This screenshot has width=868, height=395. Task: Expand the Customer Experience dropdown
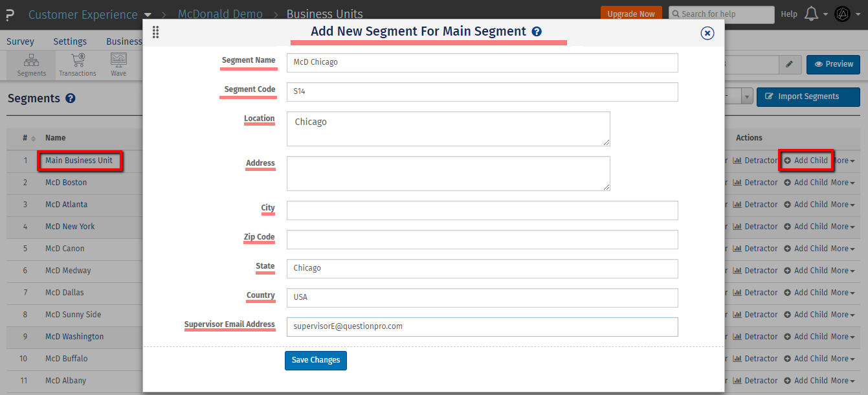148,14
